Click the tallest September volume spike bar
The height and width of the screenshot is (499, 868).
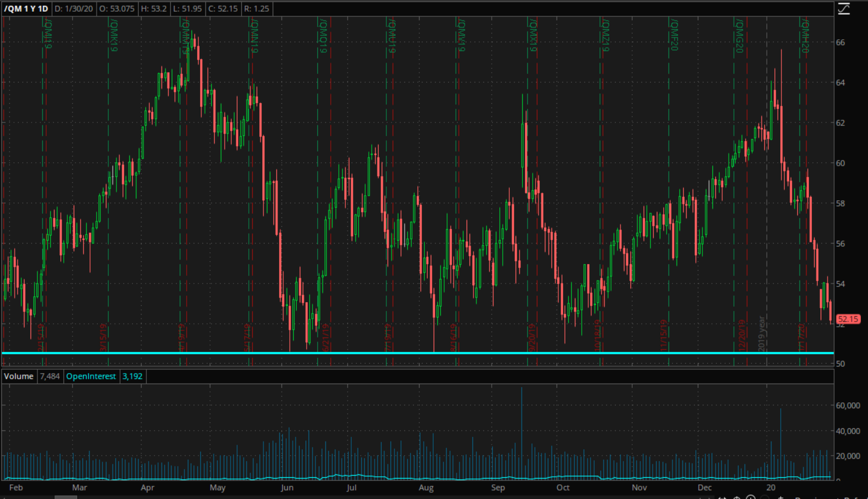522,433
